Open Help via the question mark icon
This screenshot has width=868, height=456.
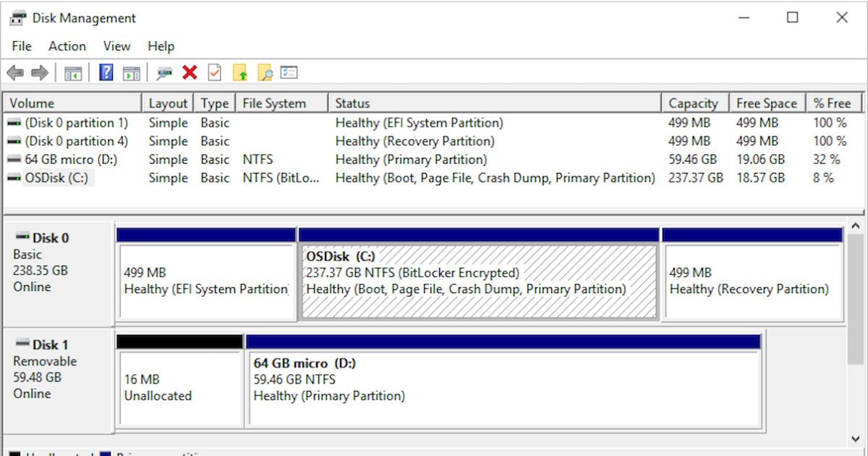click(106, 72)
